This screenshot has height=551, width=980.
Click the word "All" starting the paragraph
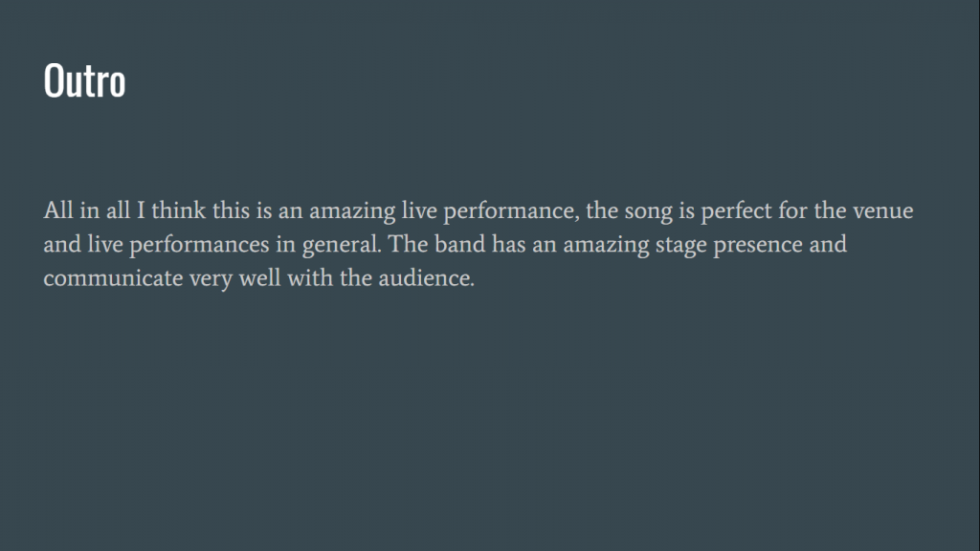point(57,210)
